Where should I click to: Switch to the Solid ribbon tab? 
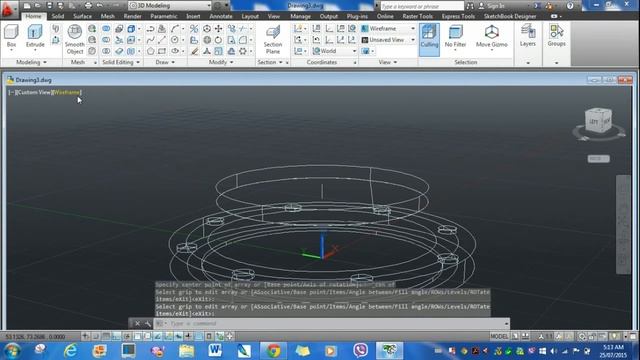[58, 16]
